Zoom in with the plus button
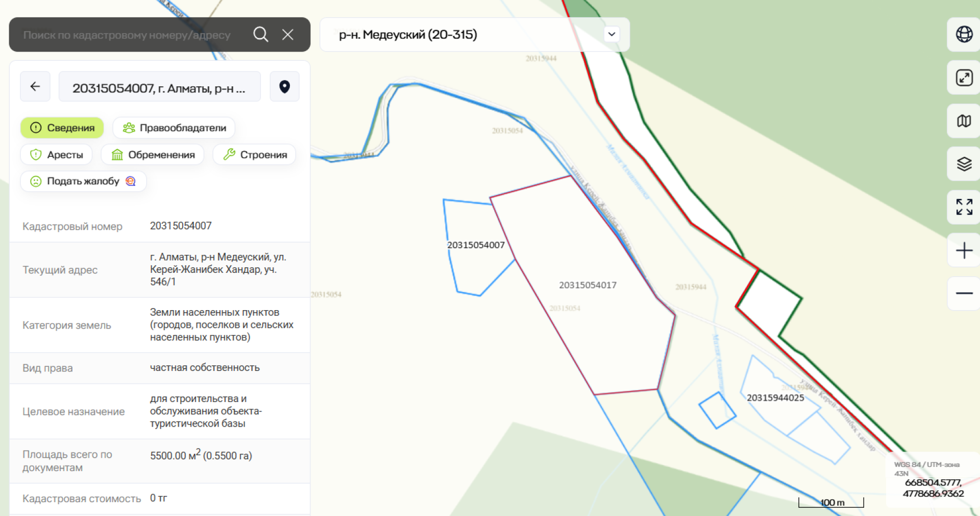This screenshot has height=516, width=980. 964,250
